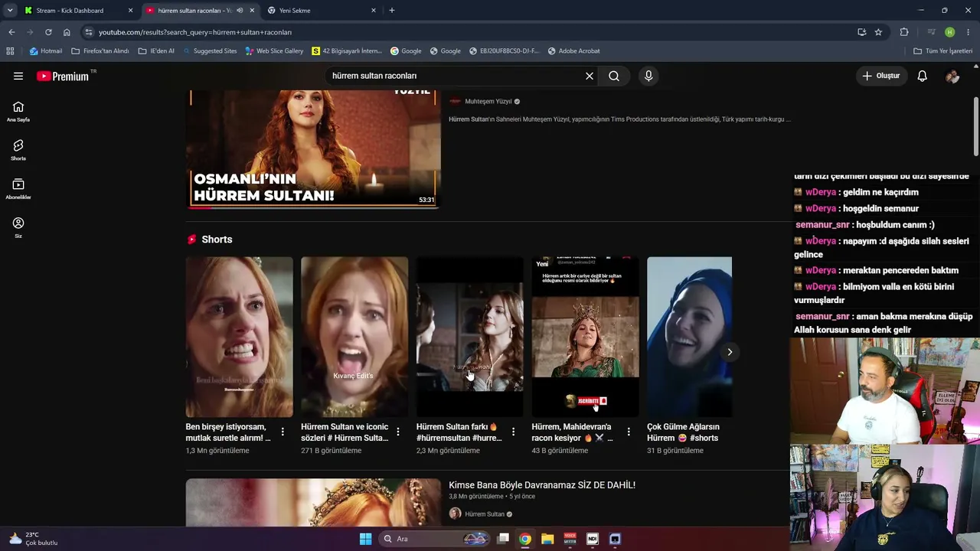This screenshot has height=551, width=980.
Task: Click the YouTube page scrollbar
Action: (x=976, y=126)
